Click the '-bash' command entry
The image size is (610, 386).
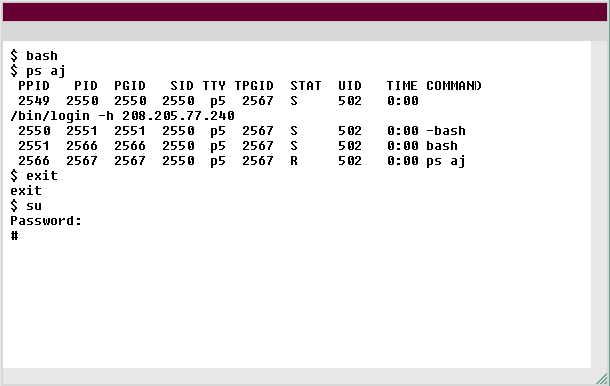pyautogui.click(x=446, y=131)
